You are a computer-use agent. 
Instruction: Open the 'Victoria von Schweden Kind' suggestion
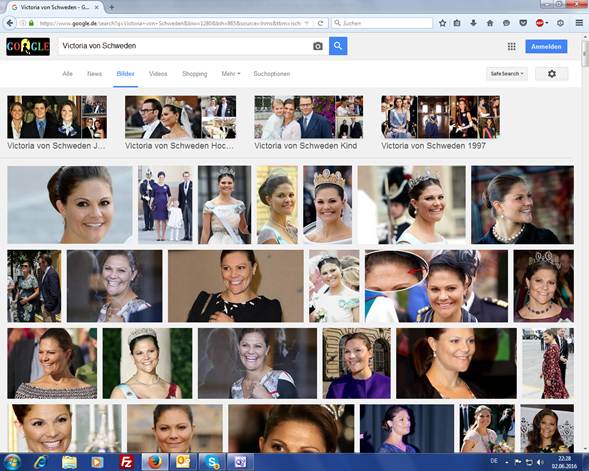(308, 123)
